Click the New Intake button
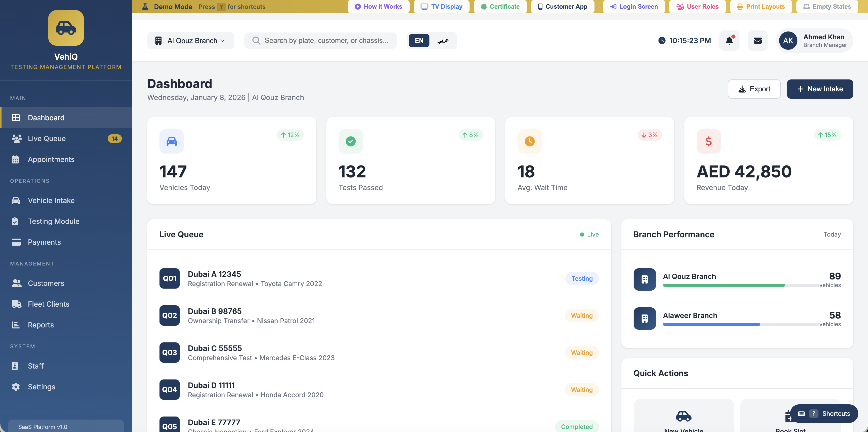Screen dimensions: 868x432 pyautogui.click(x=820, y=89)
